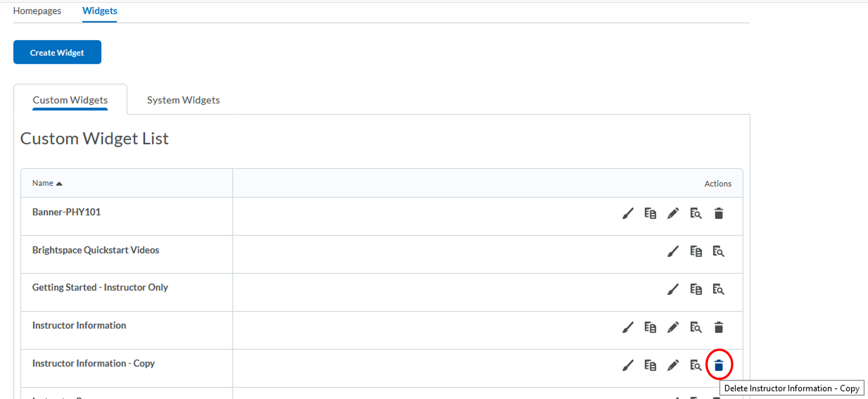Image resolution: width=868 pixels, height=399 pixels.
Task: Delete the Instructor Information - Copy widget
Action: tap(718, 365)
